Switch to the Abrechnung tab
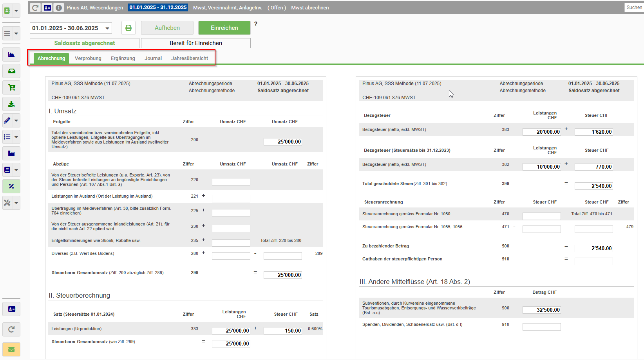The width and height of the screenshot is (644, 360). click(x=51, y=58)
